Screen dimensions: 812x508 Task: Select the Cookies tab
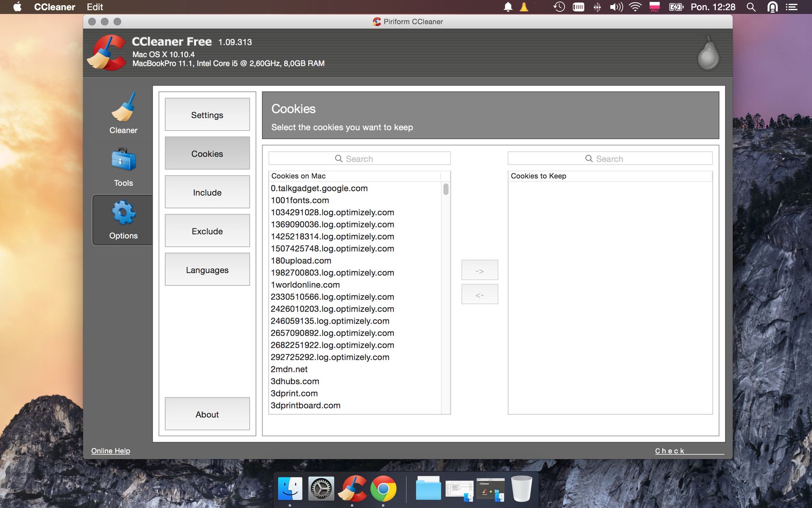pyautogui.click(x=207, y=153)
